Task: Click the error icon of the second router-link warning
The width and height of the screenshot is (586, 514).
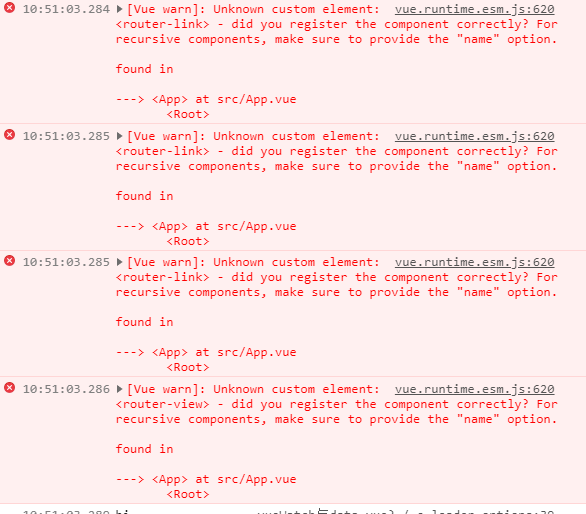Action: click(x=9, y=135)
